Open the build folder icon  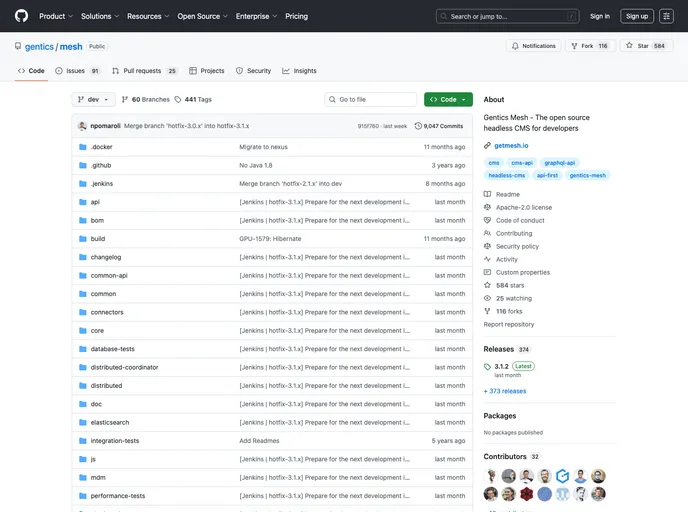coord(82,239)
